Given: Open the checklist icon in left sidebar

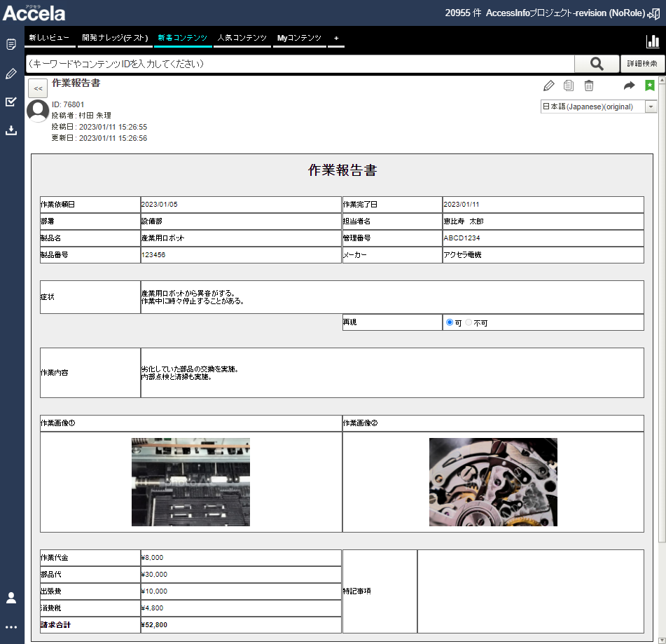Looking at the screenshot, I should point(11,102).
